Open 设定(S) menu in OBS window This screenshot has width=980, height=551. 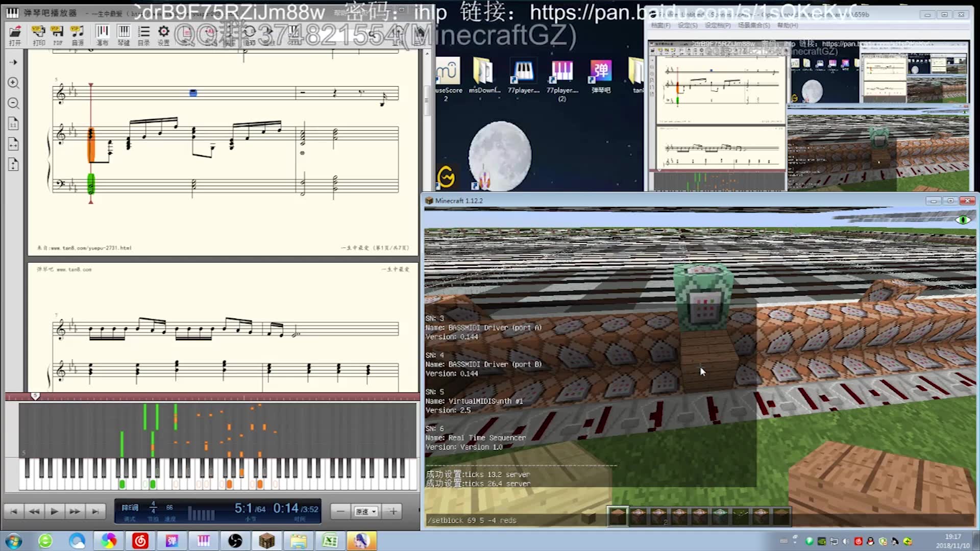[687, 25]
